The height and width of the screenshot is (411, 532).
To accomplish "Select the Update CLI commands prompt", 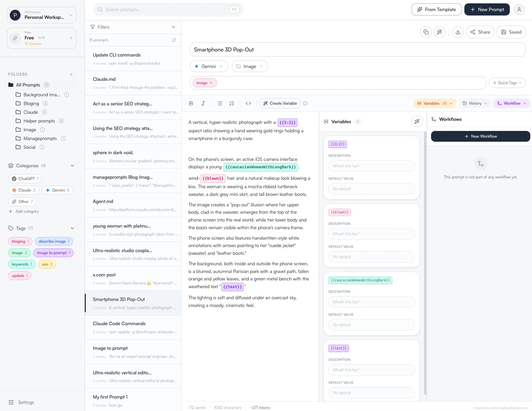I will 133,59.
